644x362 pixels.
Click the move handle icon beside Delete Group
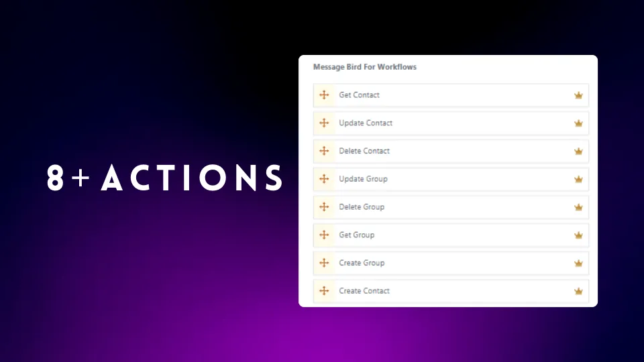coord(324,207)
